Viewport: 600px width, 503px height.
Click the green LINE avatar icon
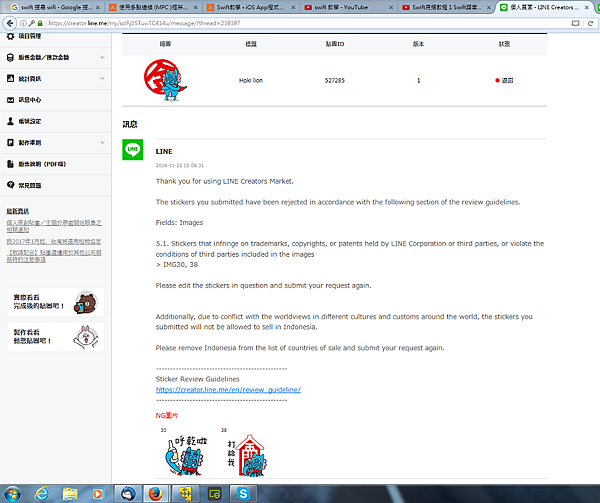coord(132,150)
